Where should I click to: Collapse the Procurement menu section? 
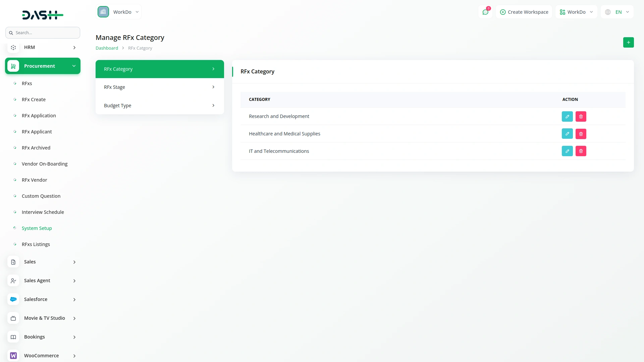43,66
